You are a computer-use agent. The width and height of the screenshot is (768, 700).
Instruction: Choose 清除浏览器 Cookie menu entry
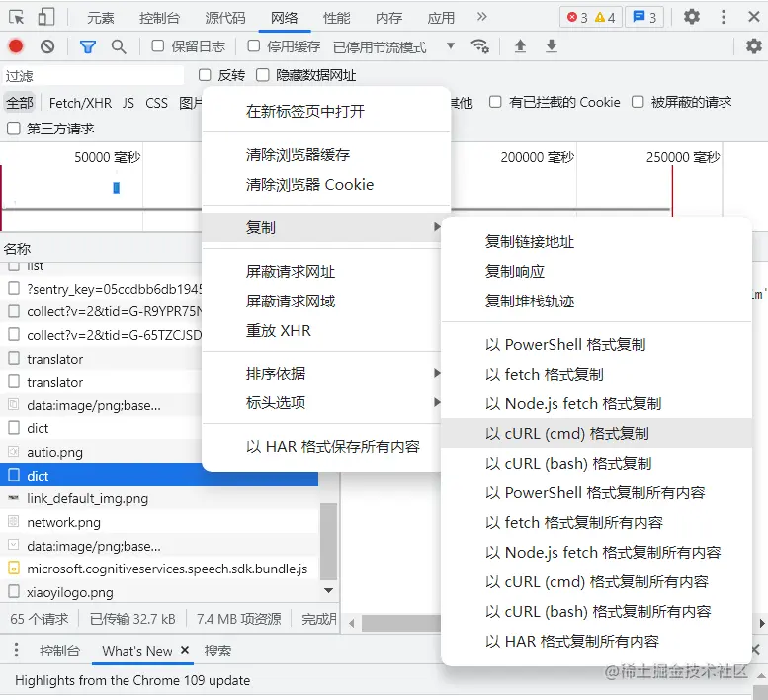click(326, 184)
